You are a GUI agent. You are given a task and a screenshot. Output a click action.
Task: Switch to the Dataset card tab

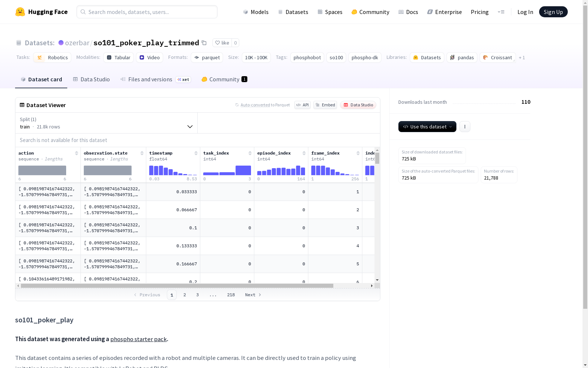(41, 79)
